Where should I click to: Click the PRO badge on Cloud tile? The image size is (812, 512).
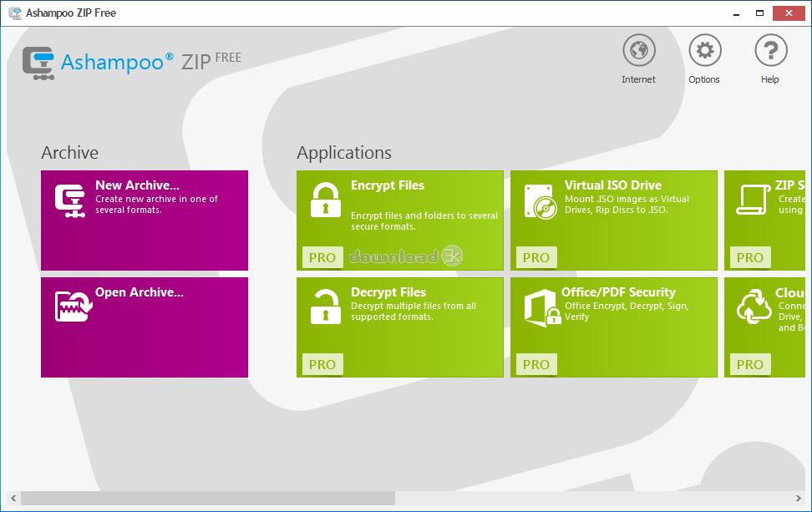pos(750,364)
